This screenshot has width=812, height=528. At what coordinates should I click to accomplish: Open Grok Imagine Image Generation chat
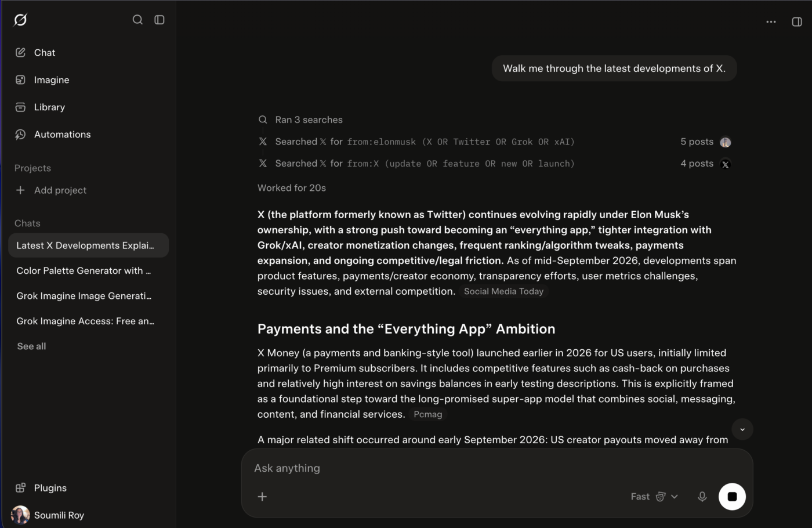(88, 296)
